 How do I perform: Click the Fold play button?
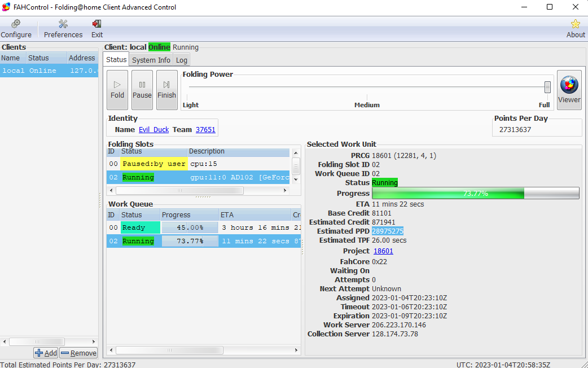117,90
